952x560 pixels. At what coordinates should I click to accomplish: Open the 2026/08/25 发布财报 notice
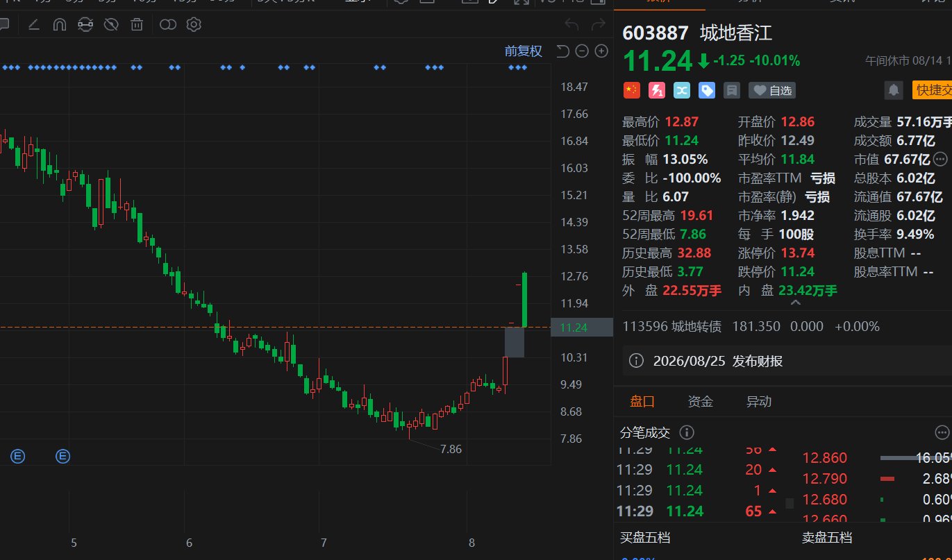pyautogui.click(x=718, y=361)
